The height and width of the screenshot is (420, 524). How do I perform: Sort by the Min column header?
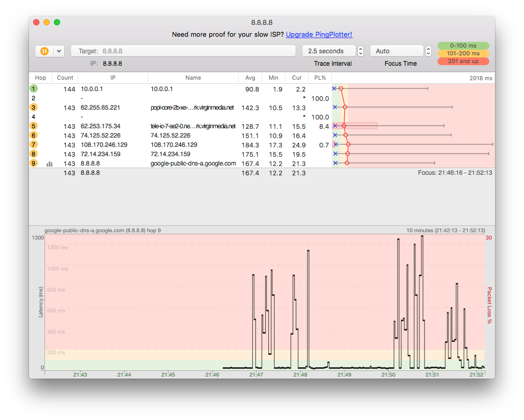point(273,78)
